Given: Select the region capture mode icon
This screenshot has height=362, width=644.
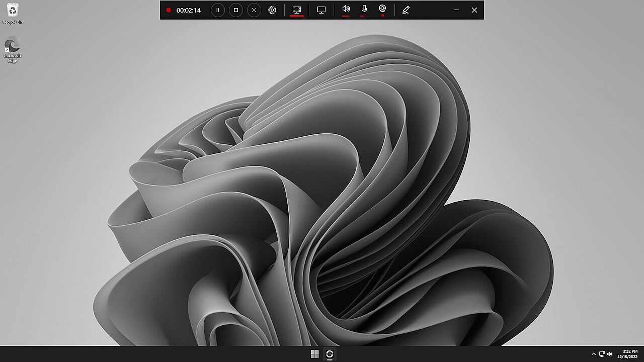Looking at the screenshot, I should (297, 10).
